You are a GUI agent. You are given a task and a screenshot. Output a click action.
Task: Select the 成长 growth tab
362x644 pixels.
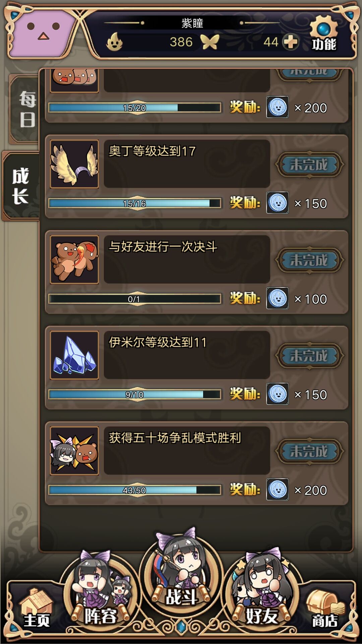click(x=21, y=185)
